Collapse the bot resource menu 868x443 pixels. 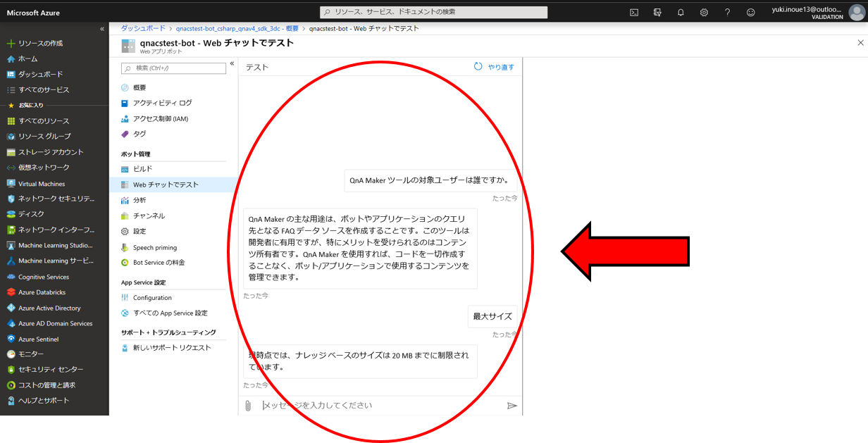[232, 63]
